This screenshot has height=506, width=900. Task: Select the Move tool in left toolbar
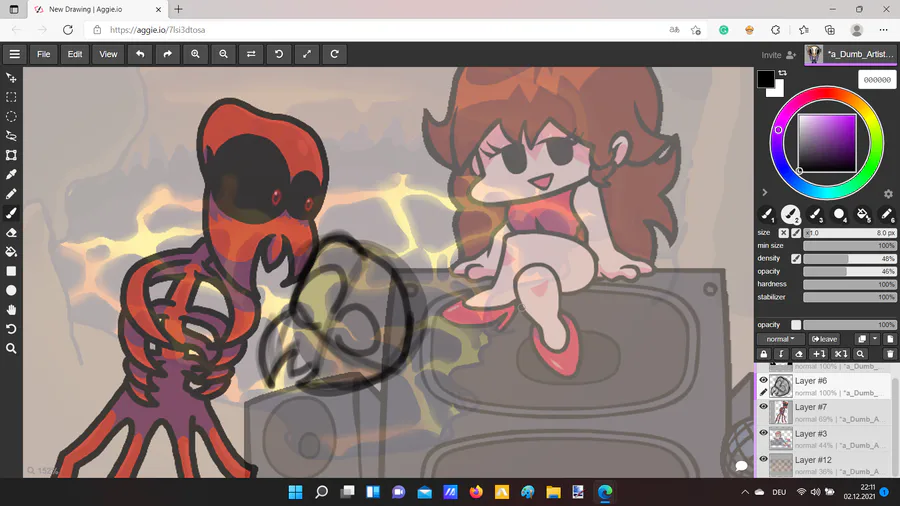(x=11, y=77)
